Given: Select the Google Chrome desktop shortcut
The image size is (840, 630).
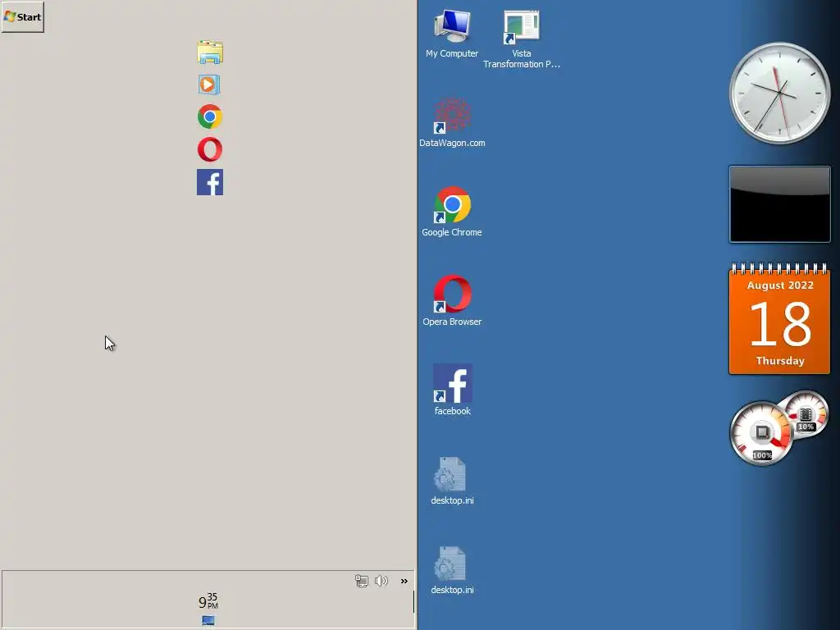Looking at the screenshot, I should [x=452, y=212].
